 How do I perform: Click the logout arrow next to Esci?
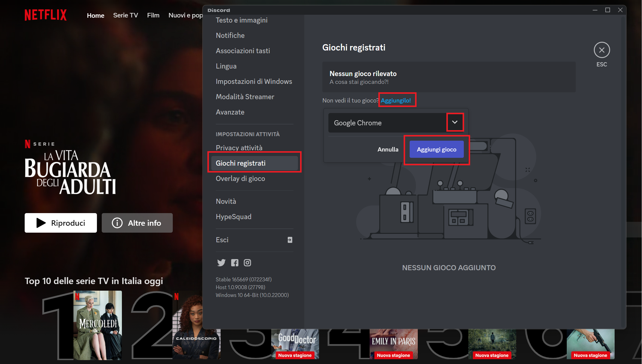click(290, 240)
